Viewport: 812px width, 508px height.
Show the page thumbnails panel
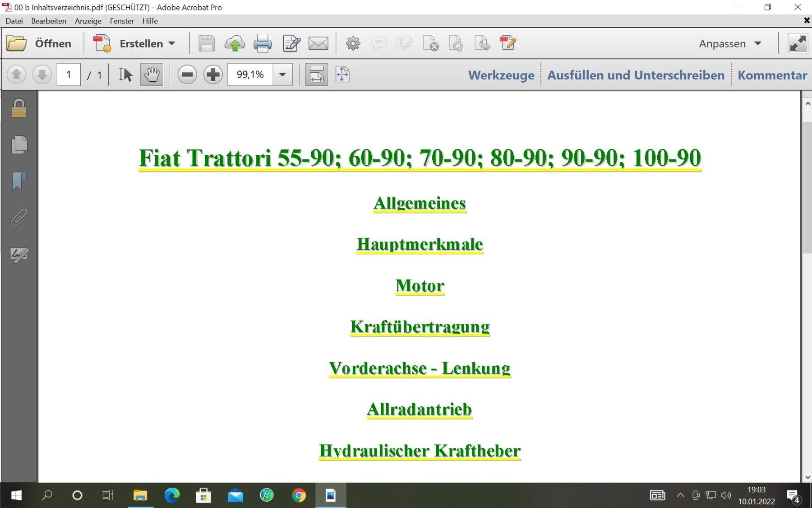click(x=19, y=145)
